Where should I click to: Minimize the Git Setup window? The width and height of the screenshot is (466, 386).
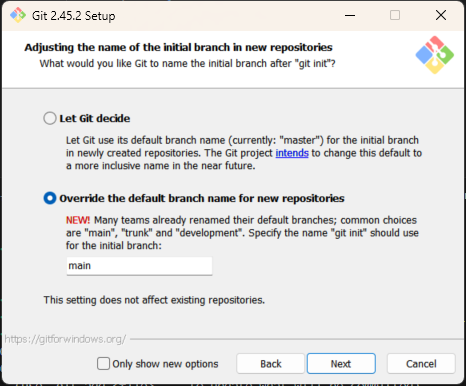(350, 15)
